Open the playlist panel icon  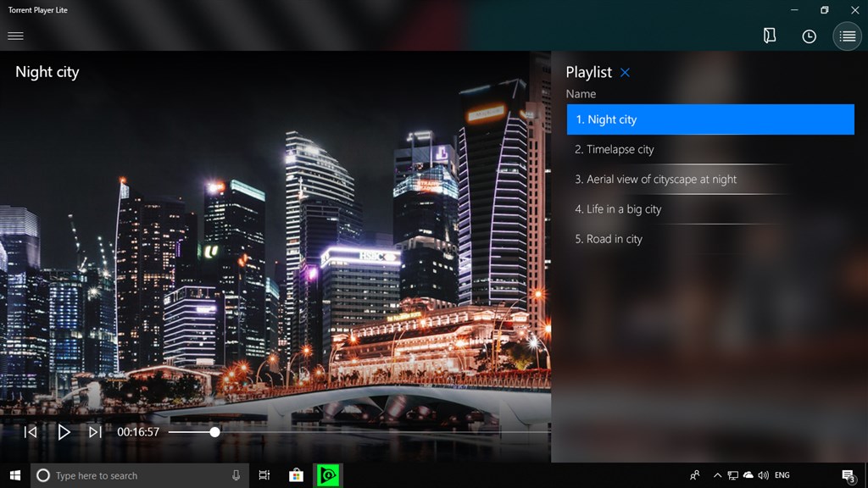click(x=847, y=36)
